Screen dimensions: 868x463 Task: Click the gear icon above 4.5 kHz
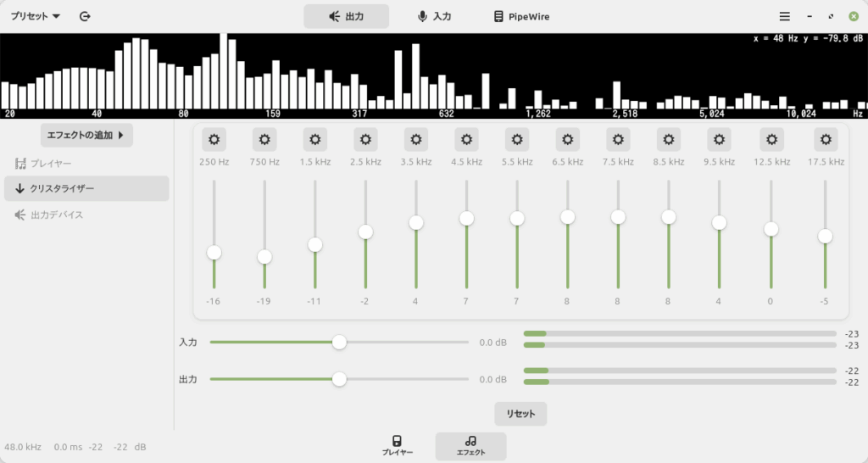click(466, 140)
